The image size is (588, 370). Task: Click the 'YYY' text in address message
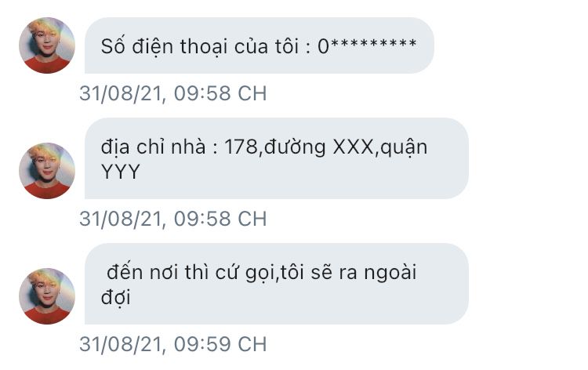(121, 172)
